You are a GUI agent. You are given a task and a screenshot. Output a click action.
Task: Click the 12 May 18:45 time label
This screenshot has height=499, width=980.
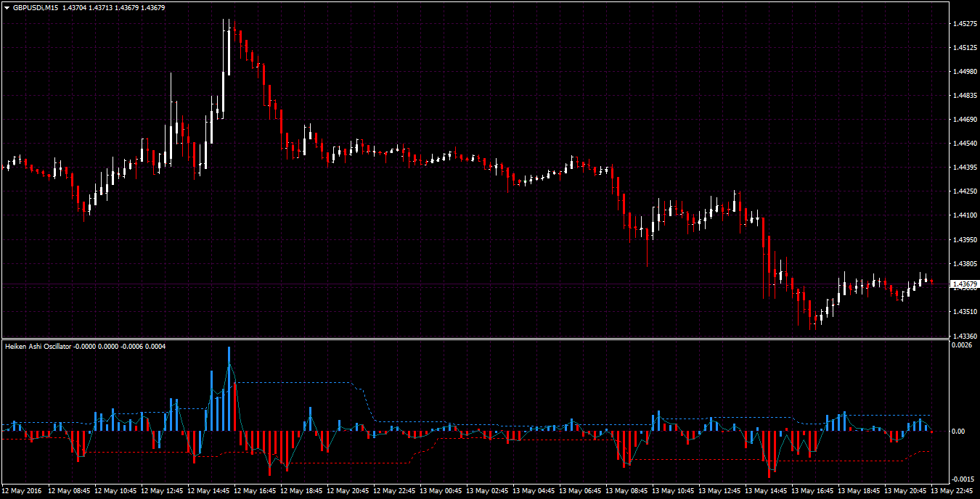coord(302,491)
